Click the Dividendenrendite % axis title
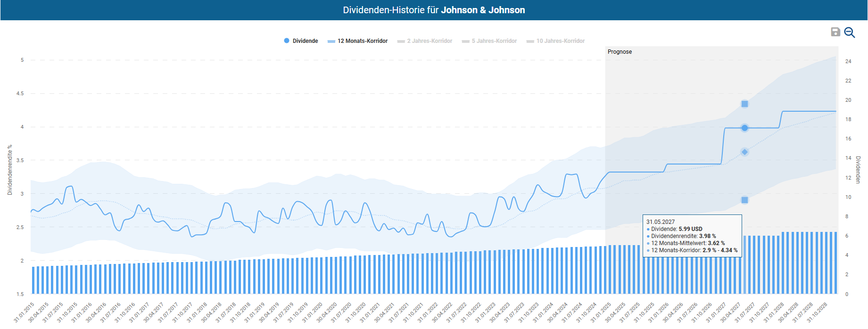The image size is (868, 329). (9, 170)
